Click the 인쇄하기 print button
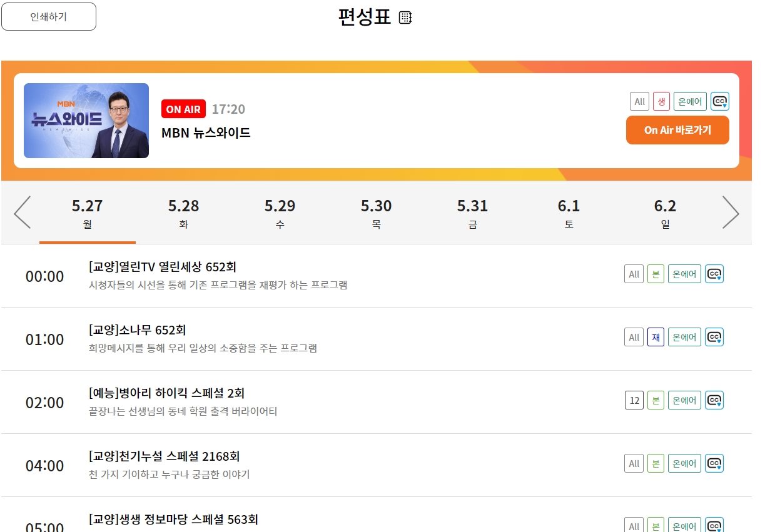Viewport: 770px width, 532px height. pyautogui.click(x=49, y=17)
